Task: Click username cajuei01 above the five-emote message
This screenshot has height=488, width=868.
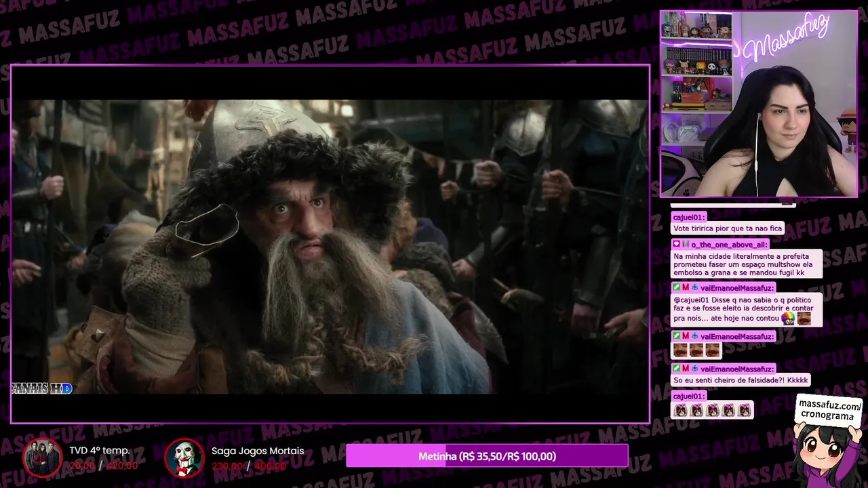Action: (x=688, y=396)
